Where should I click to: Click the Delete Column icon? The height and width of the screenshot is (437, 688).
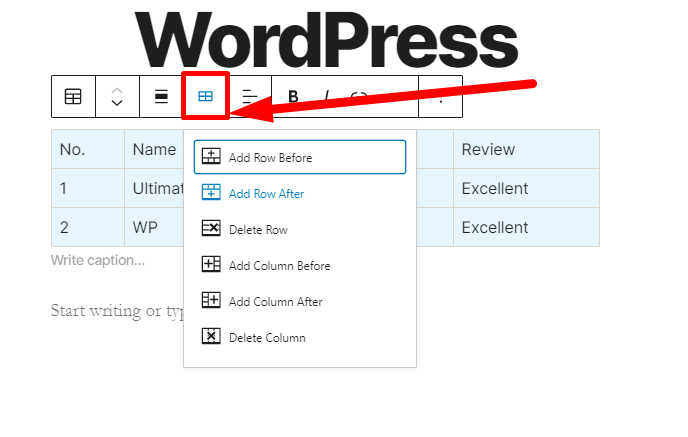[x=211, y=336]
